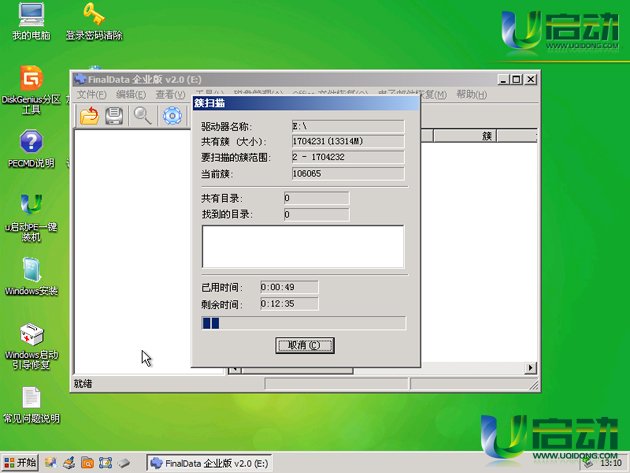Image resolution: width=630 pixels, height=473 pixels.
Task: Click the cluster scan progress bar
Action: [303, 323]
